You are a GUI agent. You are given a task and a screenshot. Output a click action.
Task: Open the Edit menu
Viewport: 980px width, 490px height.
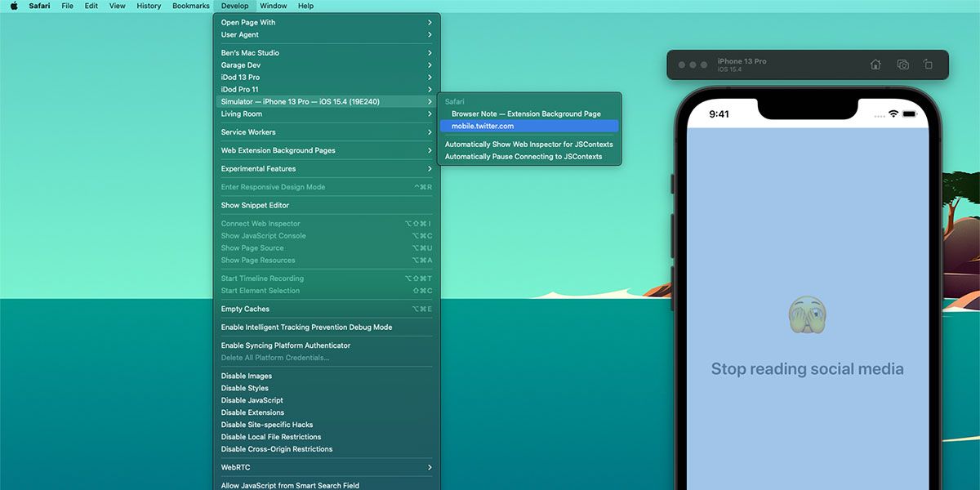[x=91, y=6]
